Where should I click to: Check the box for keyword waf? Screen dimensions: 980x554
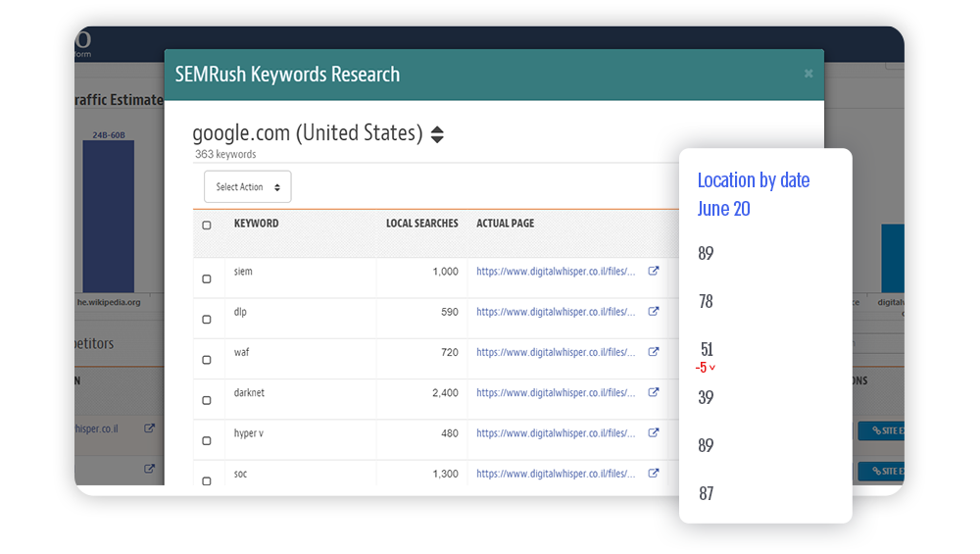207,360
